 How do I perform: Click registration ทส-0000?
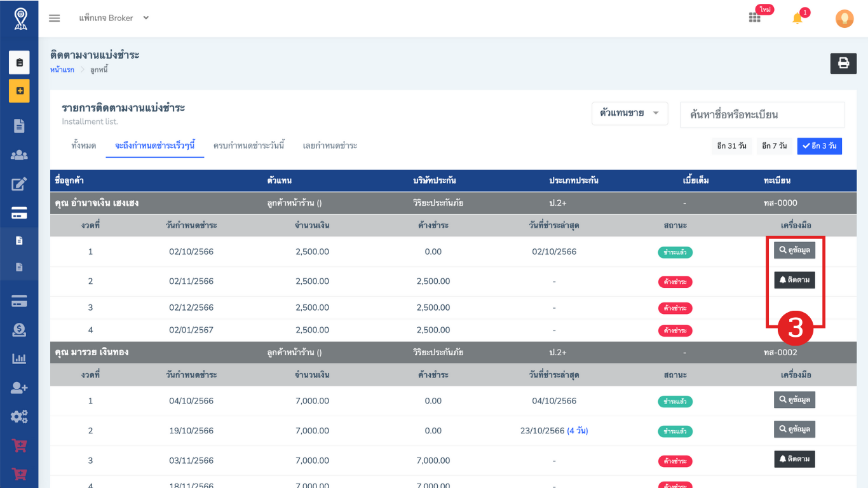(780, 203)
